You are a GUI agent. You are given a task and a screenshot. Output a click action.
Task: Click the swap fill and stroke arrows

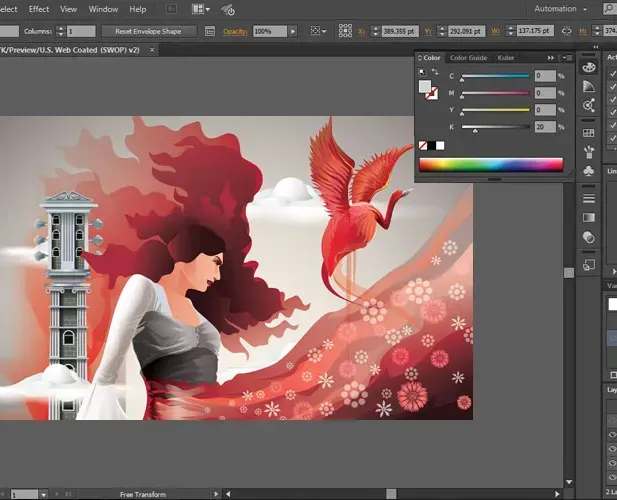[435, 73]
